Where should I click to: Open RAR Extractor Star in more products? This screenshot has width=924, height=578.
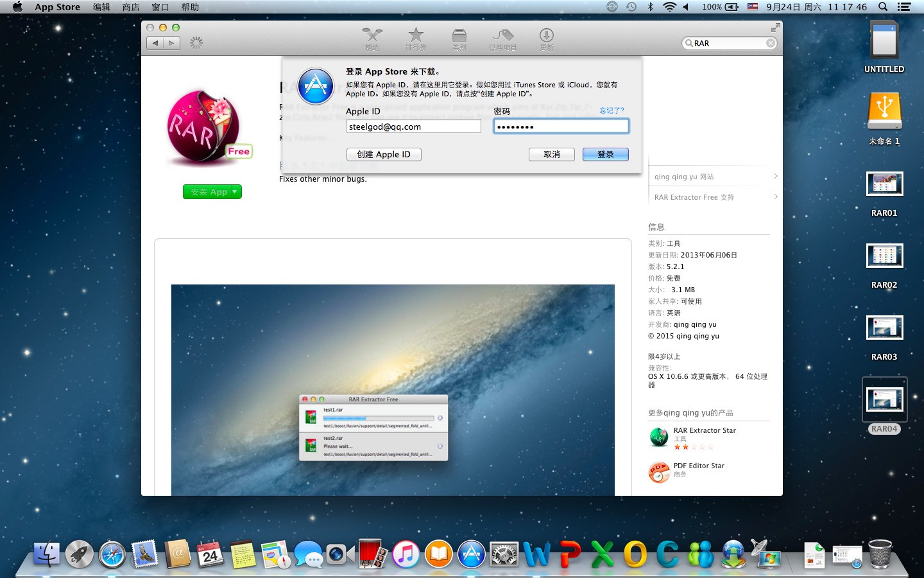[704, 431]
